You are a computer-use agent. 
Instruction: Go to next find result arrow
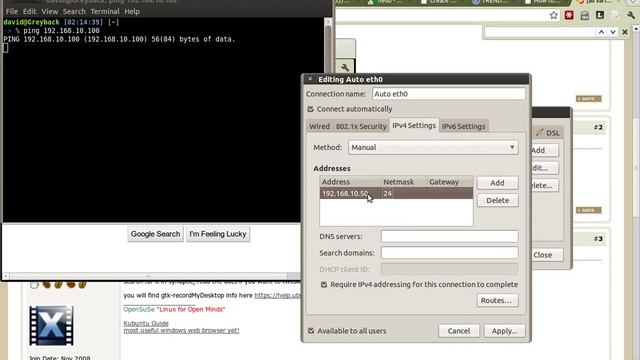coord(613,32)
